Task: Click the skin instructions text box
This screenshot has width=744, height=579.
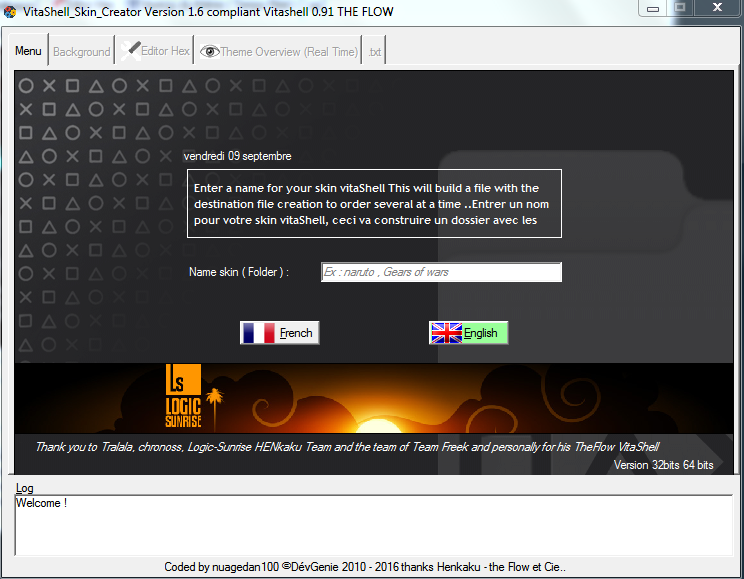Action: point(374,203)
